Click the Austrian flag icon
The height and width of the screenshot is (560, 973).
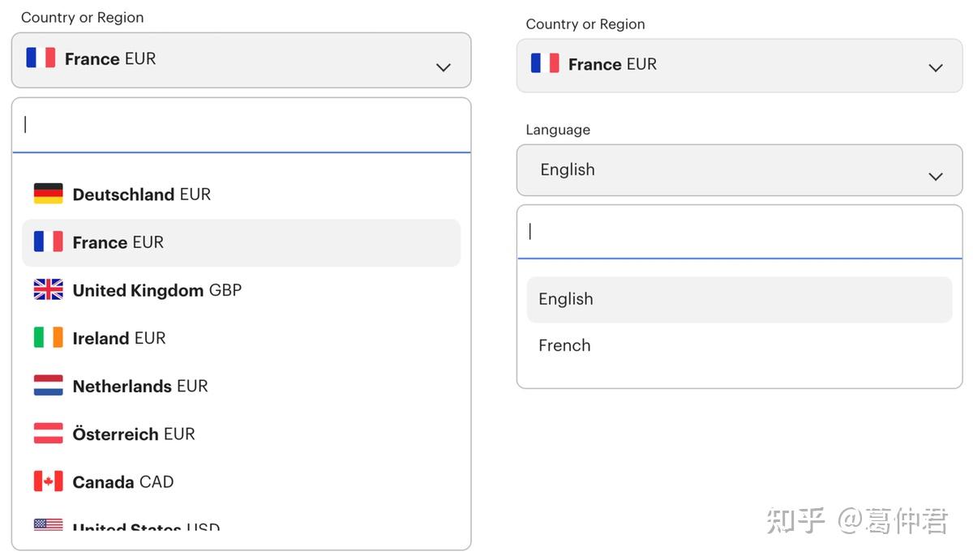48,433
